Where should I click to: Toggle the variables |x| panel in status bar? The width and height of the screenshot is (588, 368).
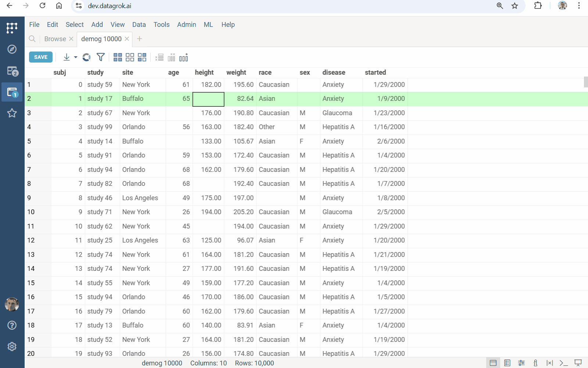pos(549,363)
